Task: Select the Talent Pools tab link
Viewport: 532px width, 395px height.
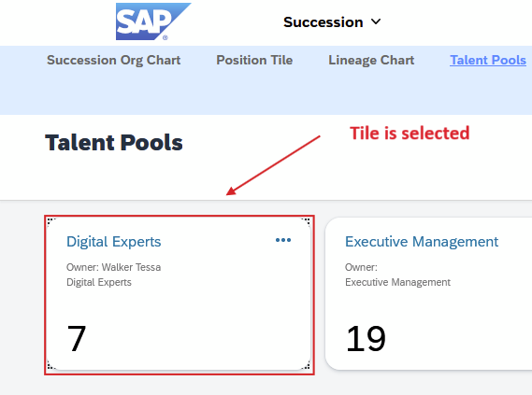Action: coord(488,60)
